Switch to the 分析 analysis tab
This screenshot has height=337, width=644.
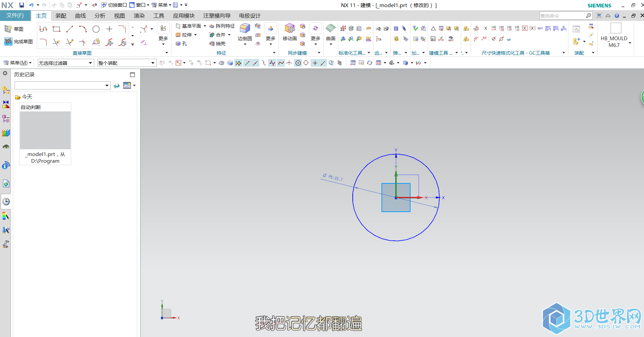point(100,16)
